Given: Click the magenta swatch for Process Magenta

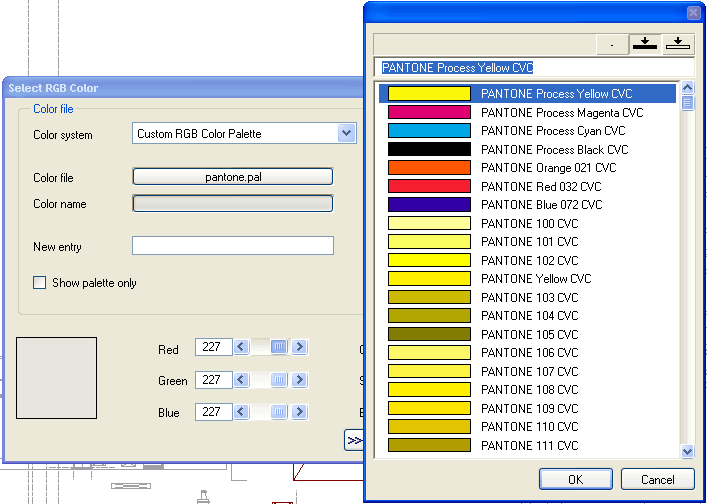Looking at the screenshot, I should point(429,112).
